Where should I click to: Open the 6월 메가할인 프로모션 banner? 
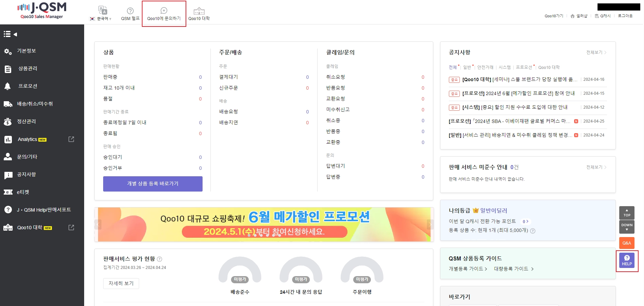pyautogui.click(x=264, y=224)
